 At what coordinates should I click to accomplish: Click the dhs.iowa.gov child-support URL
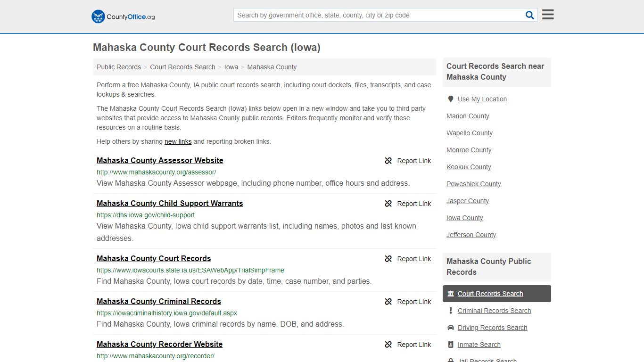coord(146,215)
